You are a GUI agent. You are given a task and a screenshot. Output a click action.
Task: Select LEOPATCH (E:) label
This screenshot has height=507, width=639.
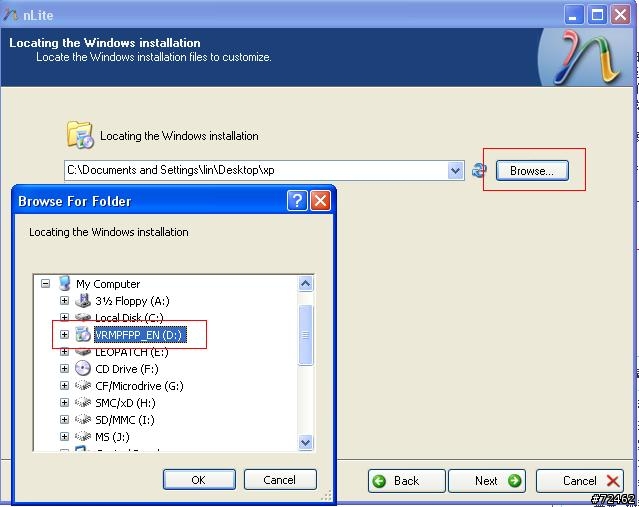tap(131, 352)
